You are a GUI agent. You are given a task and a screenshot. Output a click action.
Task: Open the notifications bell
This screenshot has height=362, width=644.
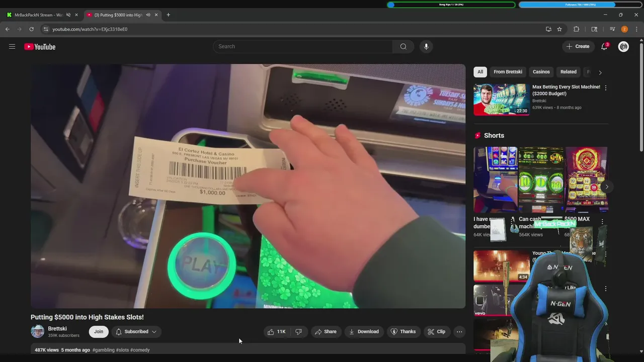click(604, 46)
